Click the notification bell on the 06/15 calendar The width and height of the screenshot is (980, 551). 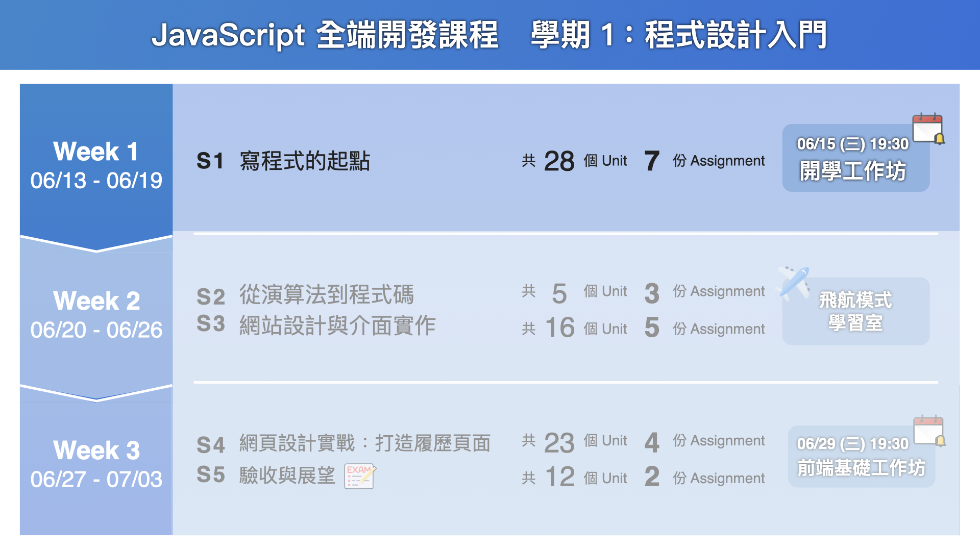[x=939, y=139]
